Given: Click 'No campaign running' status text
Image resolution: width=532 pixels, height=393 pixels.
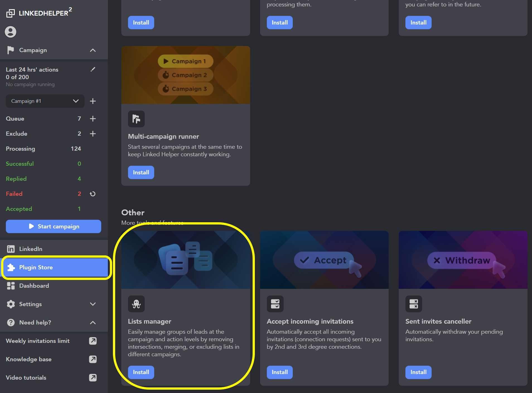Looking at the screenshot, I should [30, 84].
